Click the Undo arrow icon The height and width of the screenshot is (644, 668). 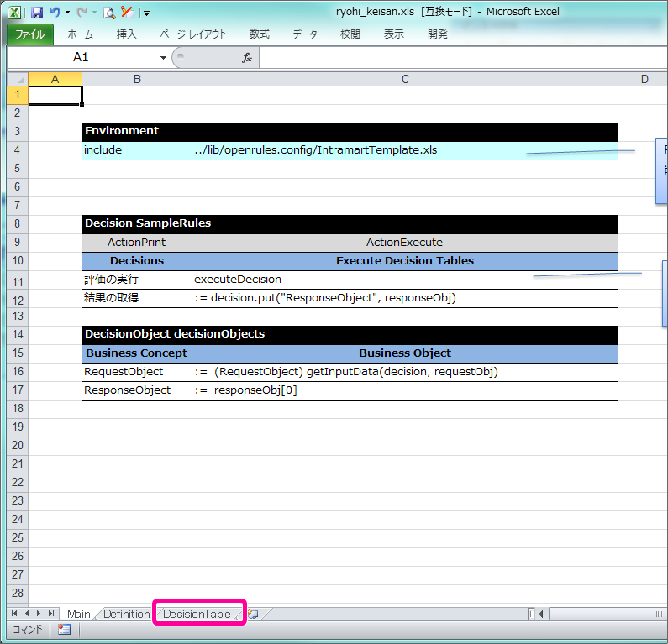click(55, 13)
